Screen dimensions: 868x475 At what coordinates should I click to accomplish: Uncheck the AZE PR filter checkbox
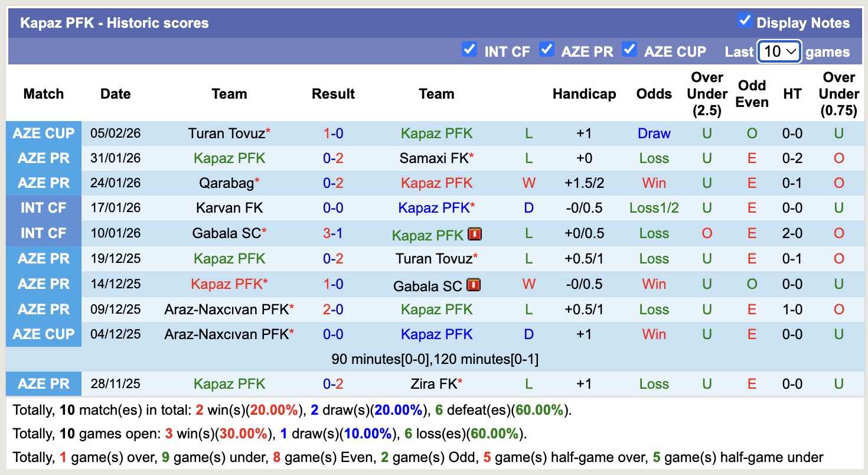547,50
